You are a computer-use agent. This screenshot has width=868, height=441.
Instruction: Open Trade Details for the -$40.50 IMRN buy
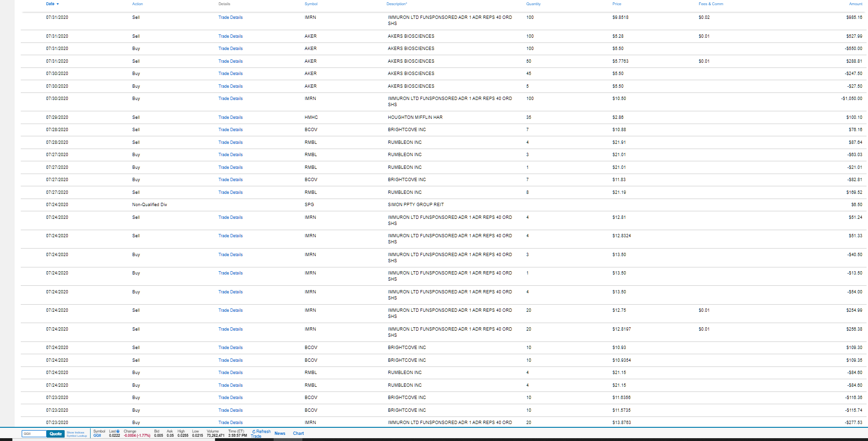coord(230,255)
